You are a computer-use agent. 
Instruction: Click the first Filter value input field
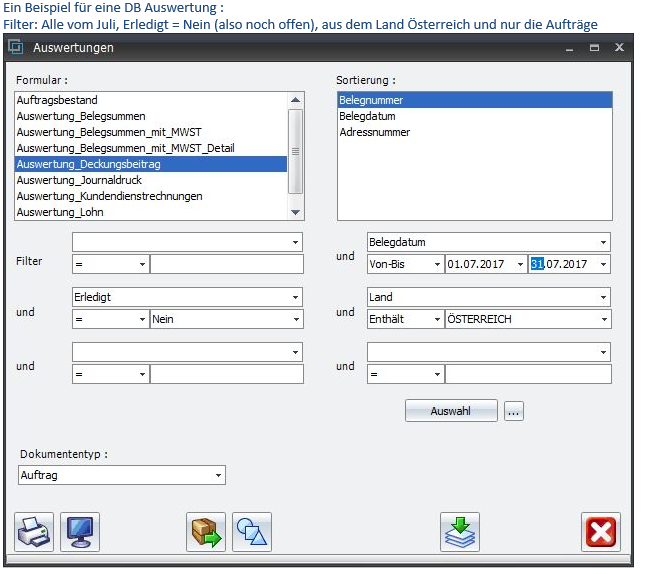click(226, 265)
